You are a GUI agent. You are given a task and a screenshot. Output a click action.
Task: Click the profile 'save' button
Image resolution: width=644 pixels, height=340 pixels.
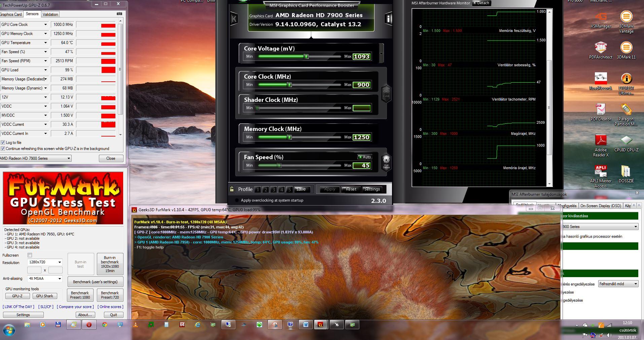(x=301, y=189)
